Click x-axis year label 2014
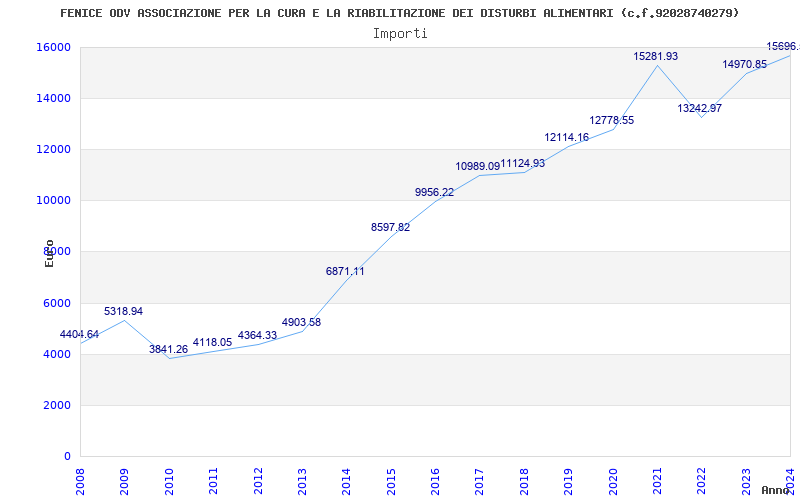 (x=346, y=482)
